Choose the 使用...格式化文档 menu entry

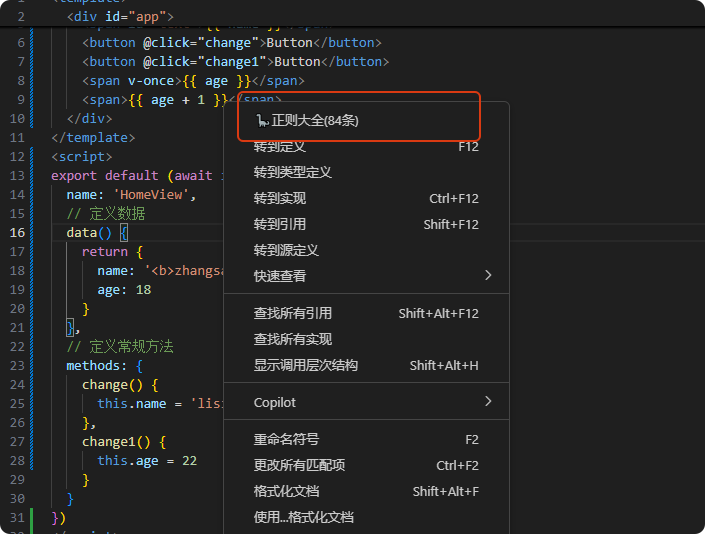303,517
